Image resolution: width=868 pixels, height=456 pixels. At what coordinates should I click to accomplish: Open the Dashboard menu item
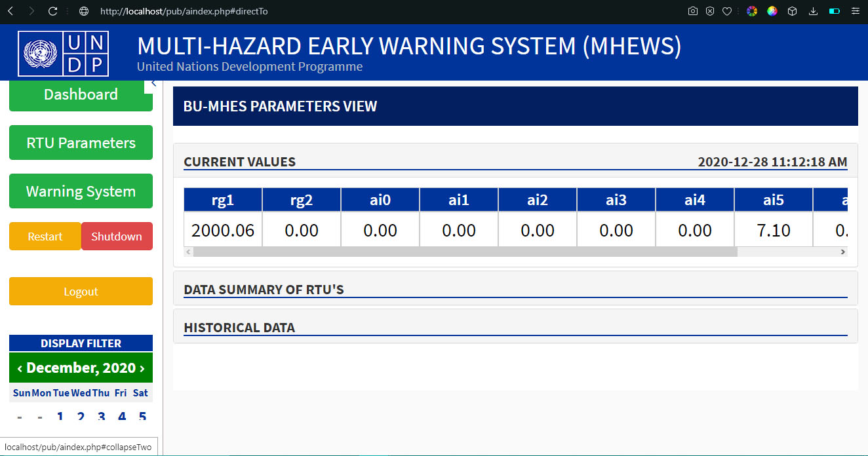pos(81,94)
